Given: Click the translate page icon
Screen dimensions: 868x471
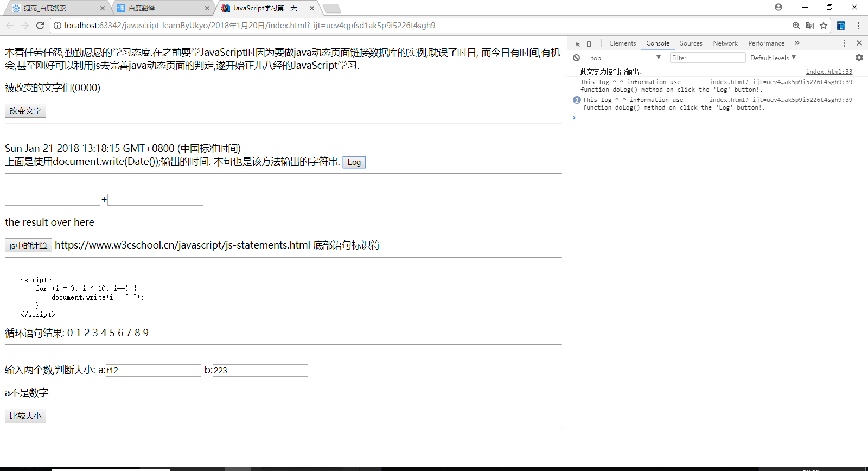Looking at the screenshot, I should [x=810, y=26].
